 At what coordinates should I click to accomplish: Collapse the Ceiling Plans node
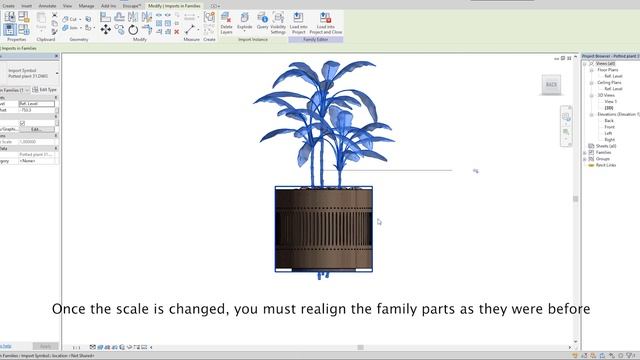point(591,83)
